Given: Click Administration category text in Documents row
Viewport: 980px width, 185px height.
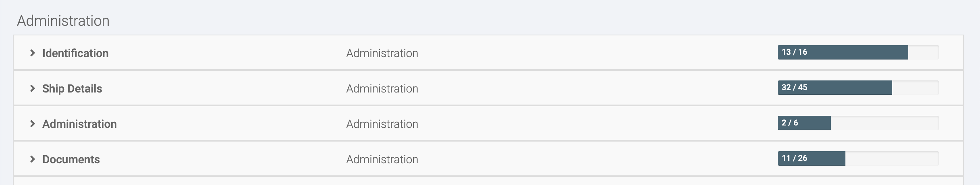Looking at the screenshot, I should (382, 159).
